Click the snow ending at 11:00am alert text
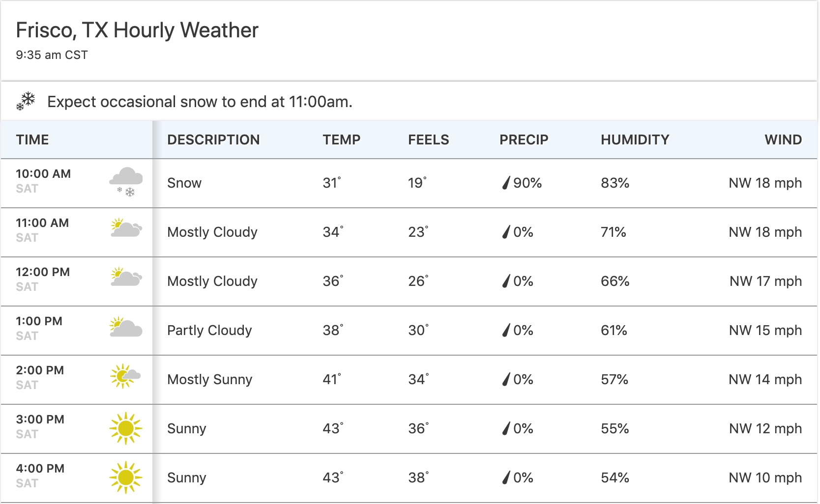Image resolution: width=820 pixels, height=504 pixels. click(200, 102)
